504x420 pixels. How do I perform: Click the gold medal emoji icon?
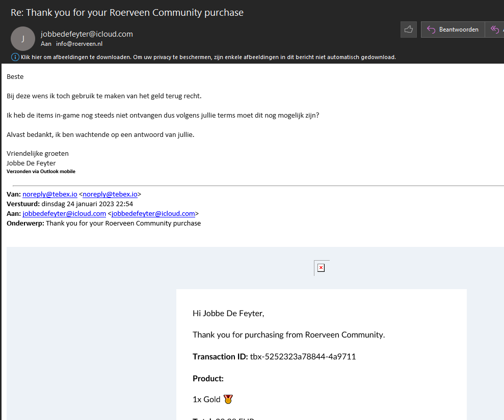tap(228, 400)
